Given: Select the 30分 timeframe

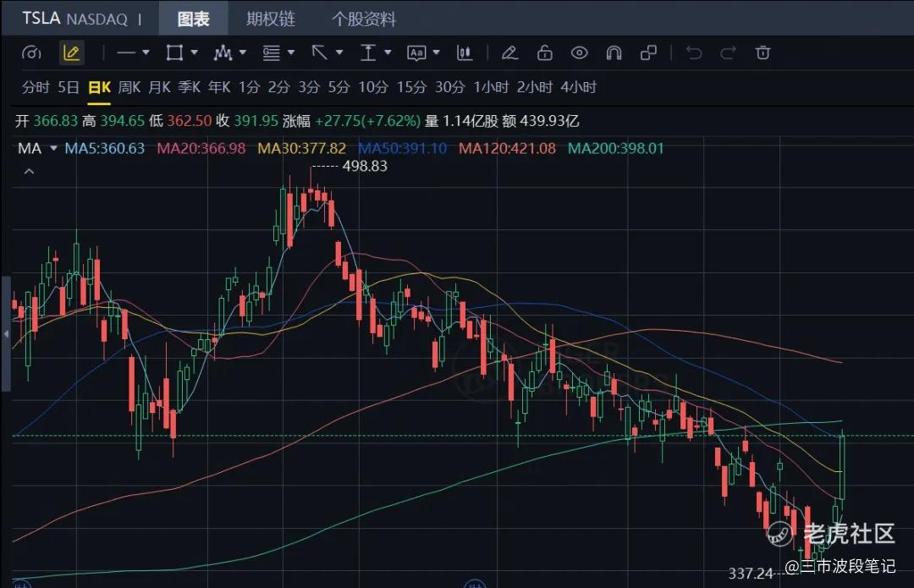Looking at the screenshot, I should [x=450, y=87].
